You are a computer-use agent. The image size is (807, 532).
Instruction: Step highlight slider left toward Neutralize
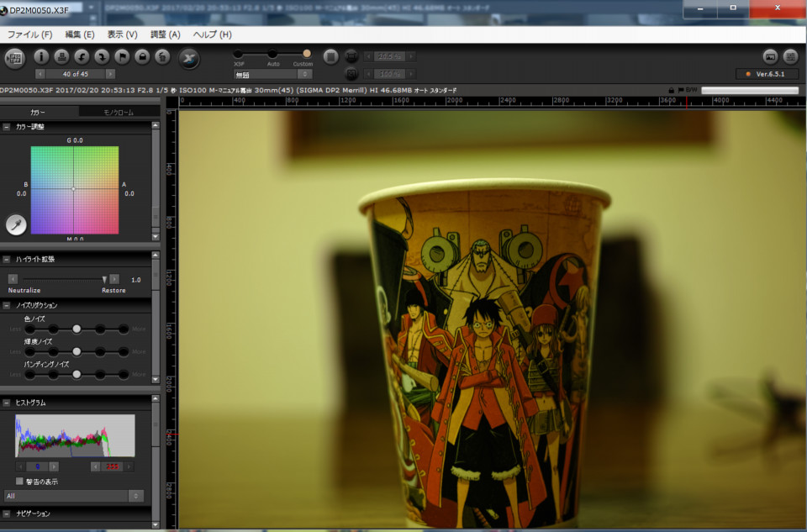click(x=13, y=279)
